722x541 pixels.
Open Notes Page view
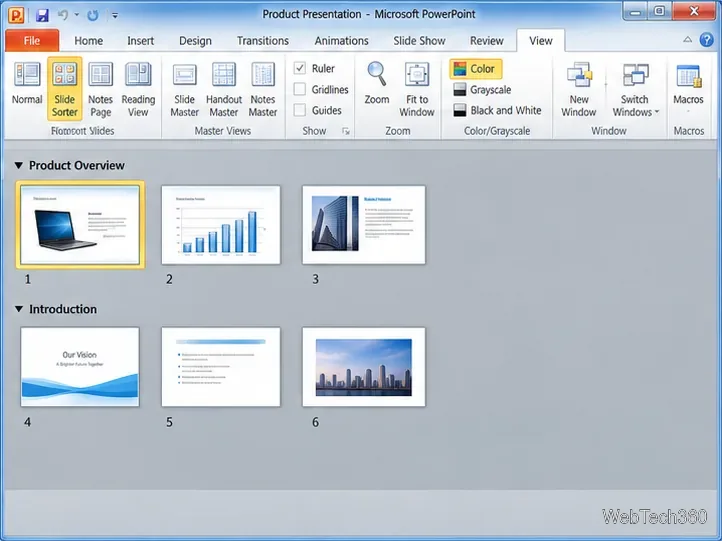(x=100, y=89)
